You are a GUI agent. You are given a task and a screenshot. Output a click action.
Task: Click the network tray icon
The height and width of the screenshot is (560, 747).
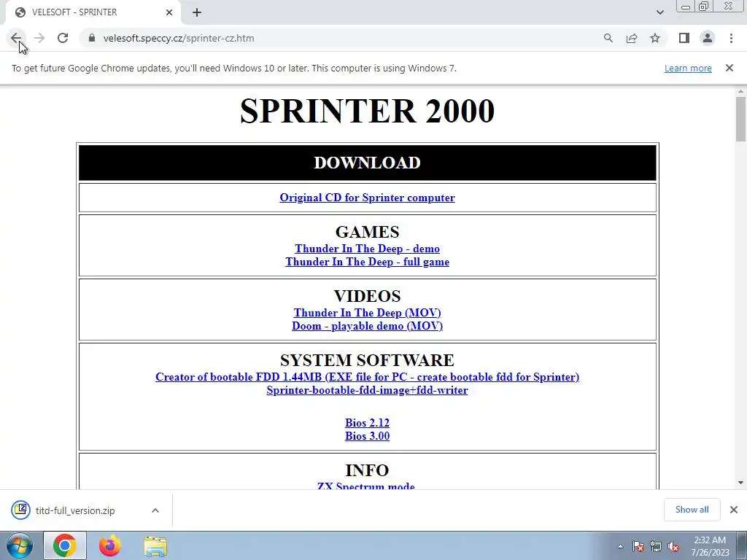[x=656, y=546]
